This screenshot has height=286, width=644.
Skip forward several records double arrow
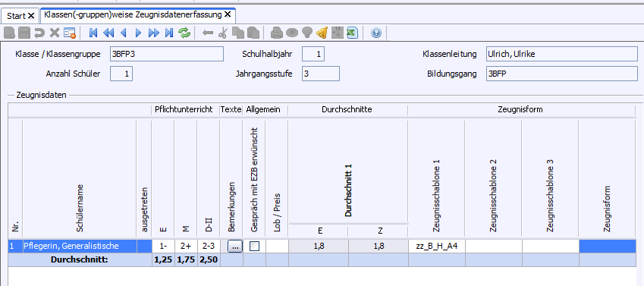pyautogui.click(x=154, y=33)
